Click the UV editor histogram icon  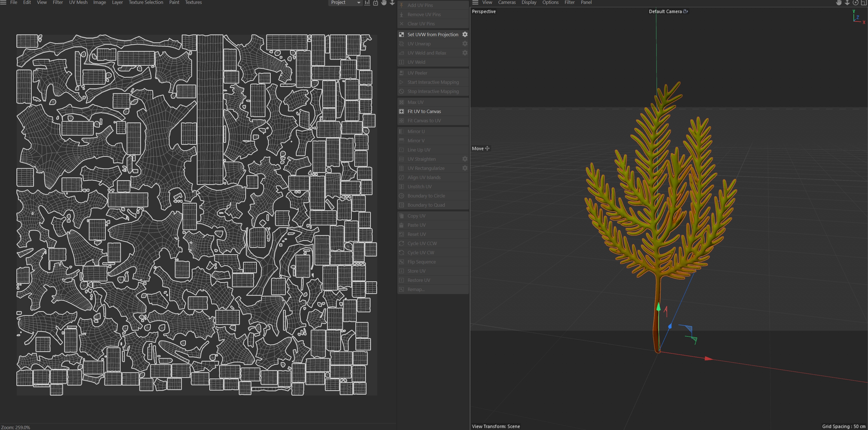[x=367, y=3]
